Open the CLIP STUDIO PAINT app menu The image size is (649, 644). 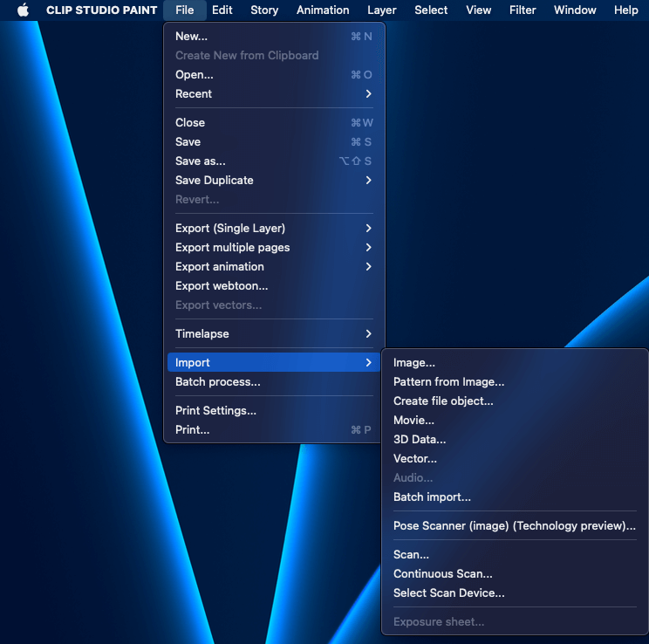pyautogui.click(x=101, y=10)
